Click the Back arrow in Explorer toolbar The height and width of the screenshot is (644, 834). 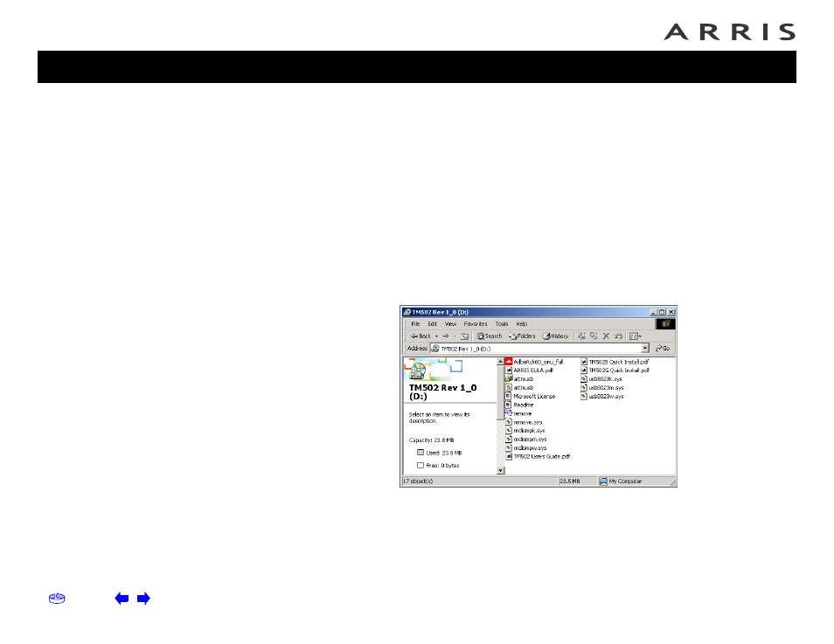point(420,336)
